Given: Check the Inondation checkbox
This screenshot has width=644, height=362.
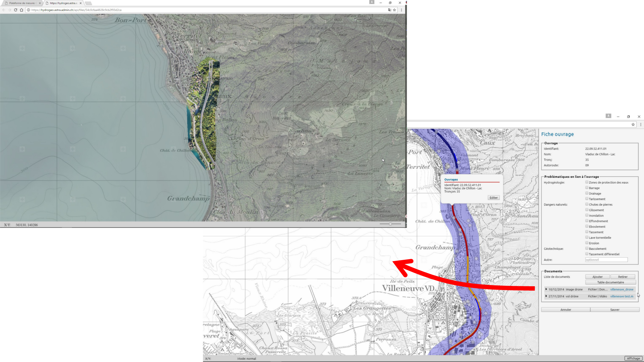Looking at the screenshot, I should [587, 215].
